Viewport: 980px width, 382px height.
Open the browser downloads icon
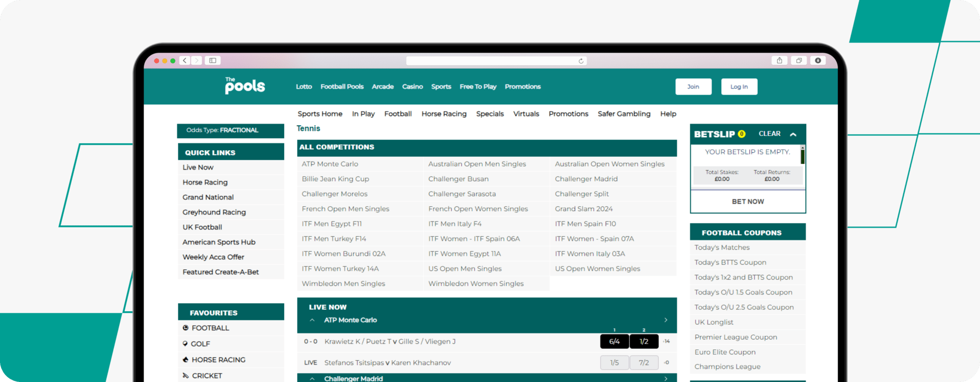point(818,60)
